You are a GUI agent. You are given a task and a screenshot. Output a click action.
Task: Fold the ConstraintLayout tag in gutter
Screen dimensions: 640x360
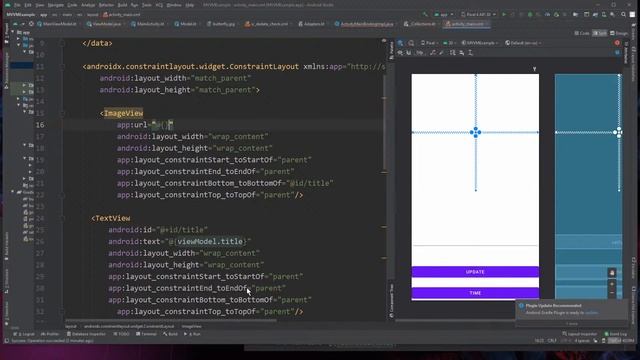63,67
